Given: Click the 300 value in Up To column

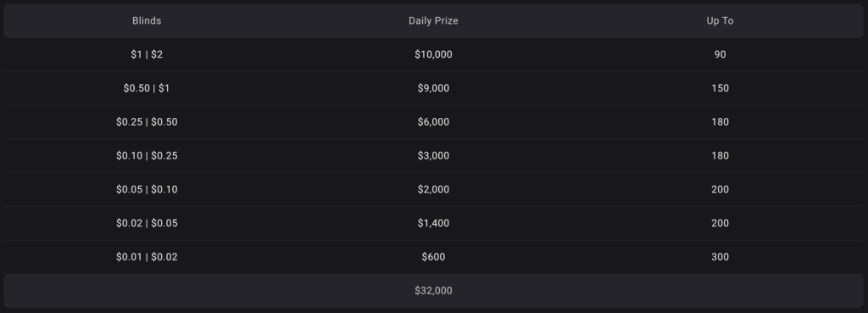Looking at the screenshot, I should (x=720, y=257).
